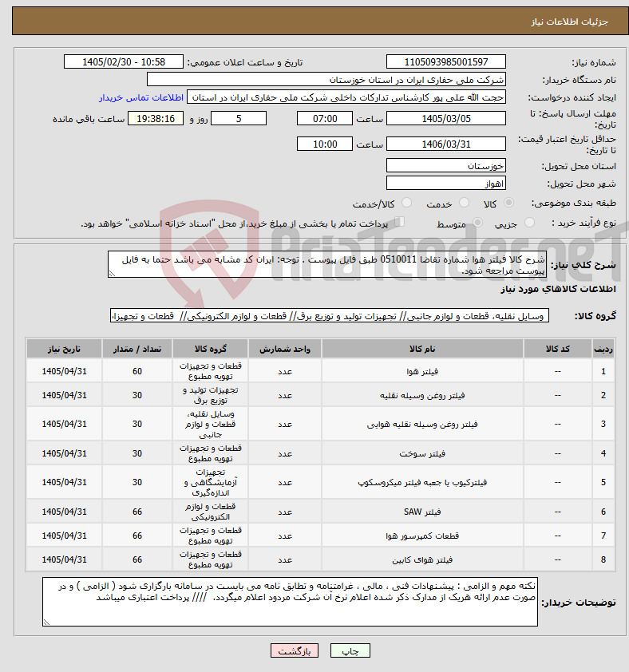Image resolution: width=629 pixels, height=672 pixels.
Task: Click the تعداد / مقدار column header
Action: [x=137, y=349]
